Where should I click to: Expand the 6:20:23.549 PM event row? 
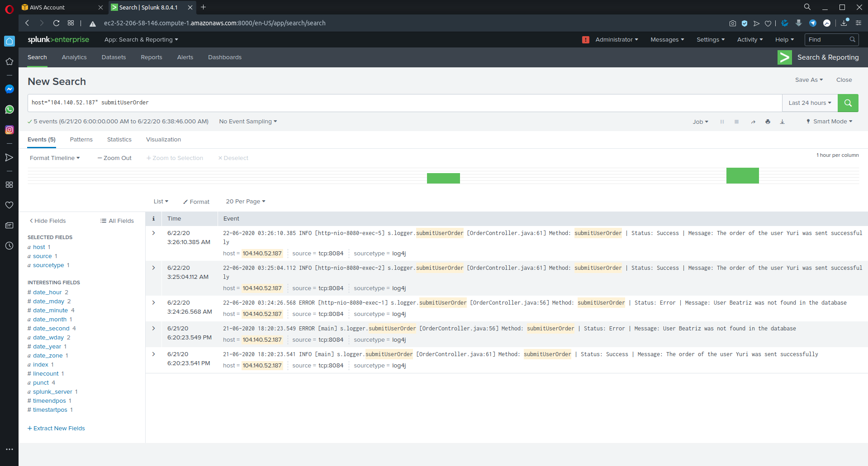[154, 329]
